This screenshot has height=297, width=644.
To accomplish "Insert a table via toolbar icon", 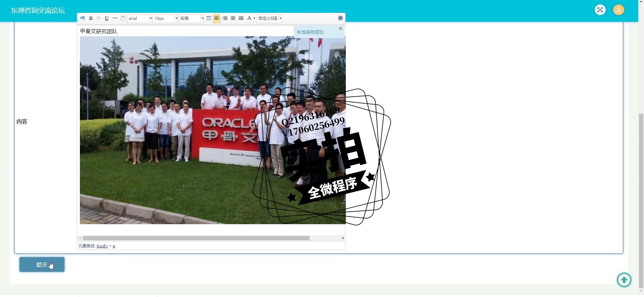I will [x=209, y=18].
